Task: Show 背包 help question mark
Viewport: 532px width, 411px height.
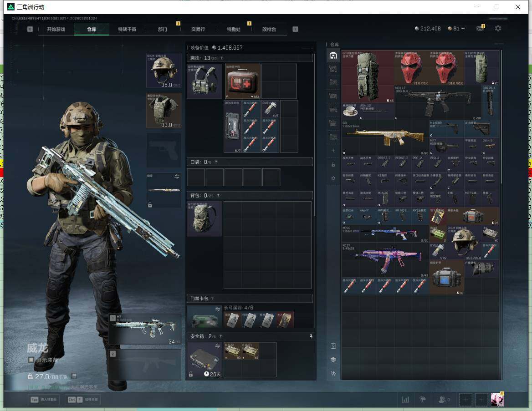Action: pos(218,196)
